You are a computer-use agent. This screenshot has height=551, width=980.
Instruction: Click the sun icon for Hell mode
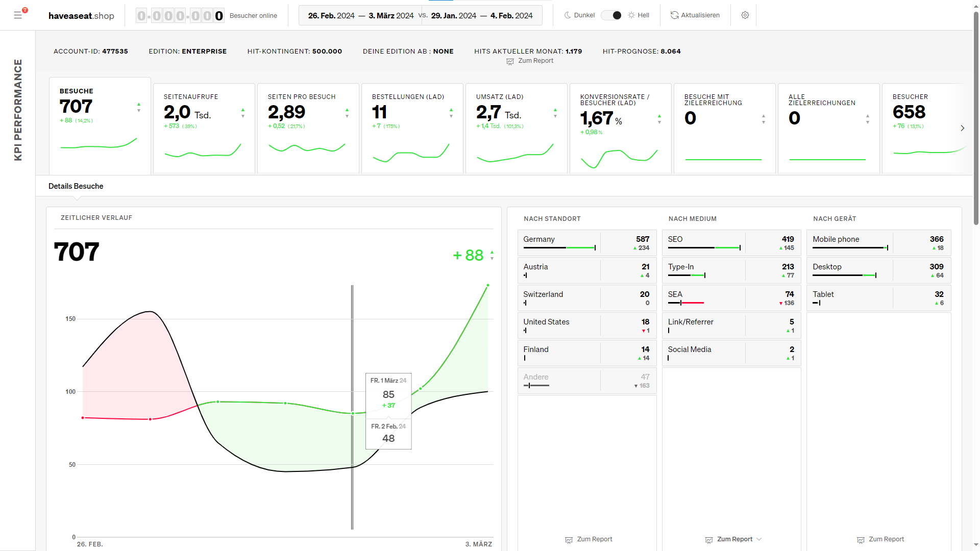[631, 15]
